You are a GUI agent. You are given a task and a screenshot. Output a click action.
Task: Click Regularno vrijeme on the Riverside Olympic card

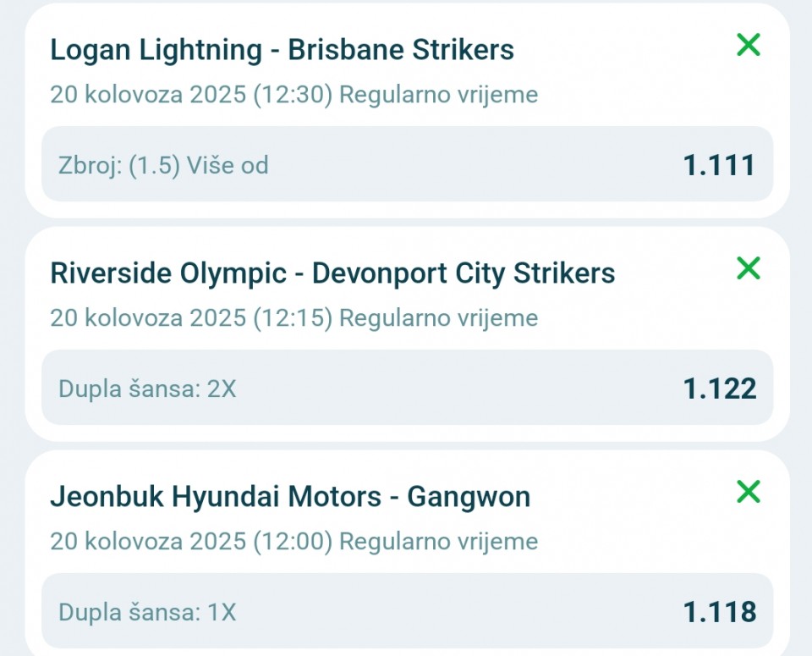(439, 318)
